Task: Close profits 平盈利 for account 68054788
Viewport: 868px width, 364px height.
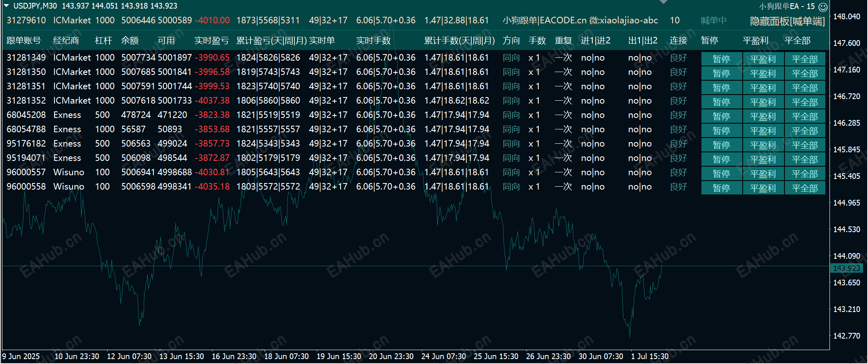Action: (x=763, y=131)
